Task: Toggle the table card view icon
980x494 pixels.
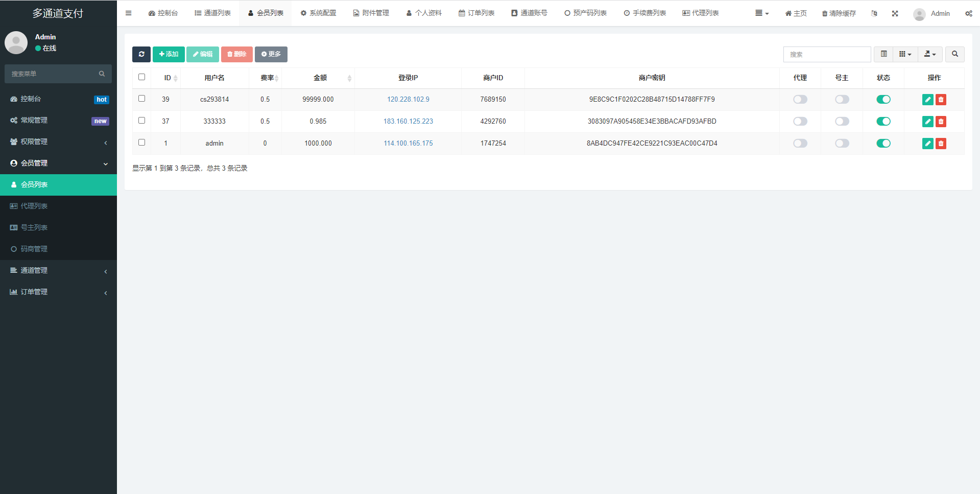Action: coord(883,54)
